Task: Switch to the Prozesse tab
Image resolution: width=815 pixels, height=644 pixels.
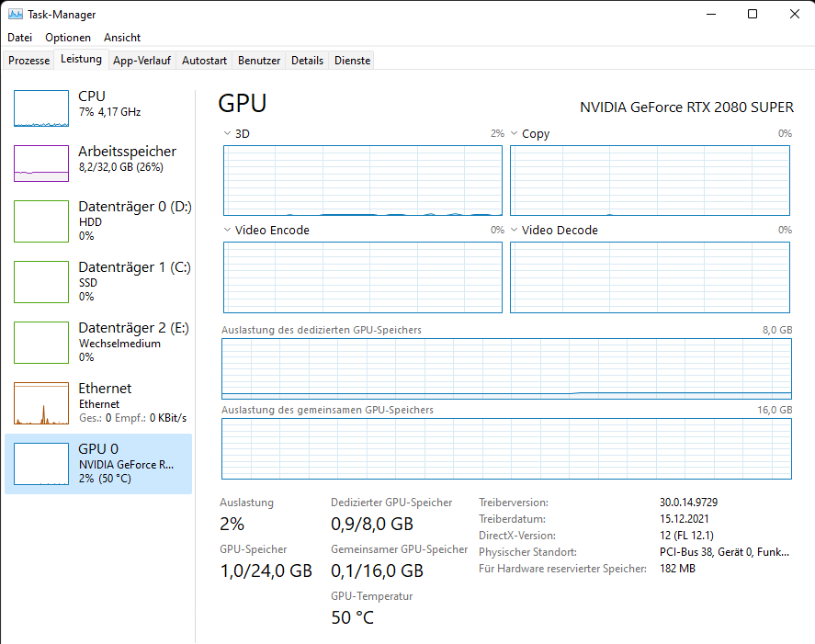Action: (x=28, y=61)
